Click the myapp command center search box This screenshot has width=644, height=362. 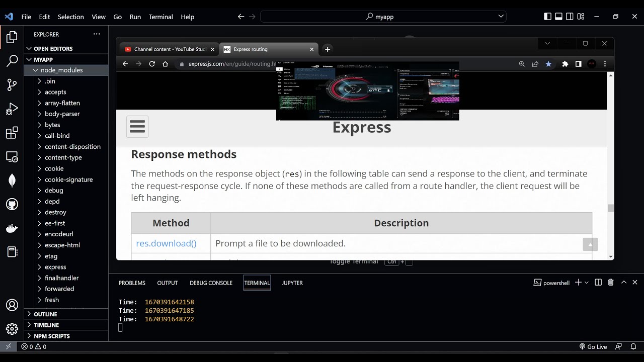[x=383, y=17]
